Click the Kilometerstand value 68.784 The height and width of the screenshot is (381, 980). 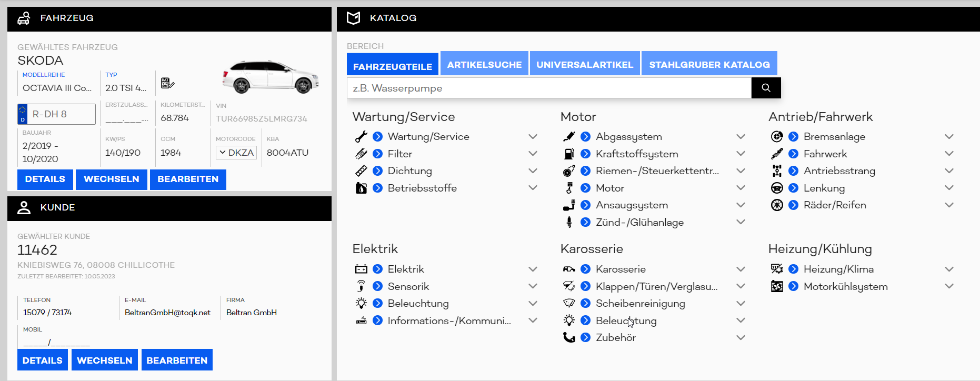[x=175, y=118]
